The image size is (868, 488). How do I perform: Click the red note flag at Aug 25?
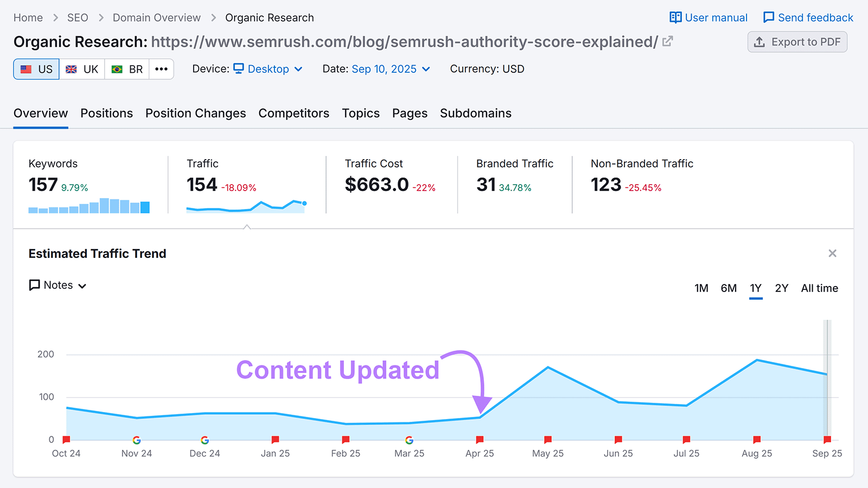(x=757, y=439)
